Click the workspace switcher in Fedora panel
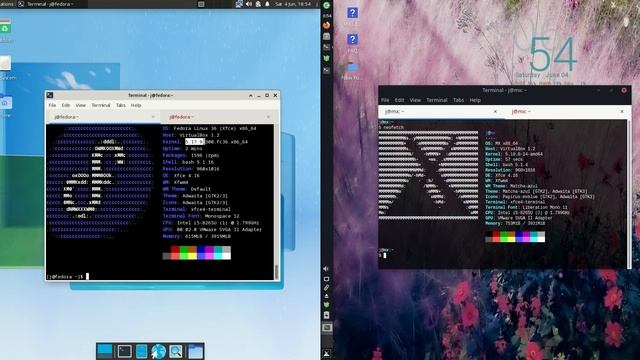640x360 pixels. click(201, 4)
